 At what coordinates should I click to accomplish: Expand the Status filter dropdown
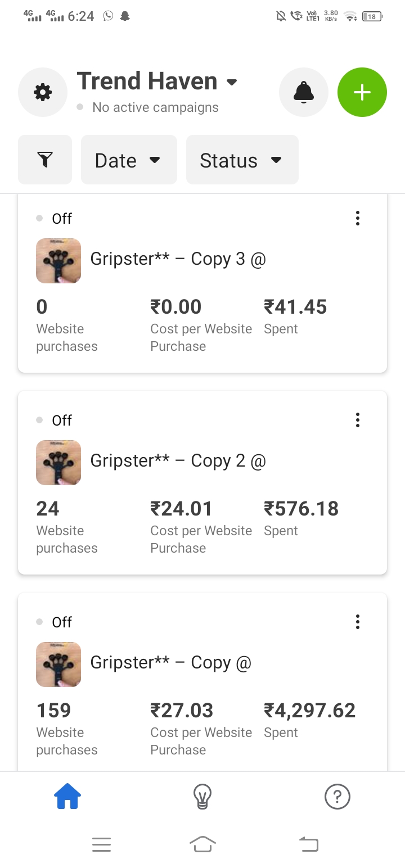tap(242, 160)
